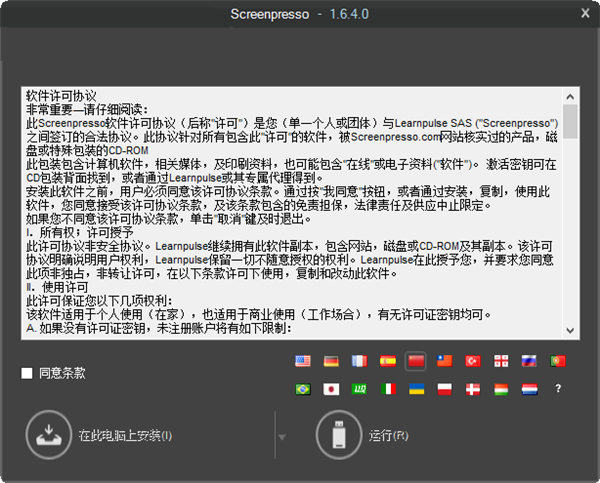Open the install options dropdown arrow
Image resolution: width=600 pixels, height=483 pixels.
(x=282, y=437)
